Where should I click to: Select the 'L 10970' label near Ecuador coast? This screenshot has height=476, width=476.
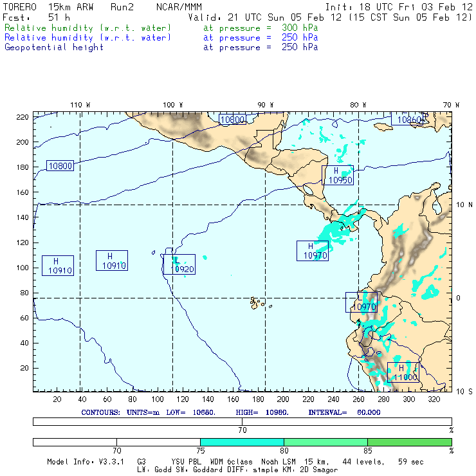pos(362,302)
